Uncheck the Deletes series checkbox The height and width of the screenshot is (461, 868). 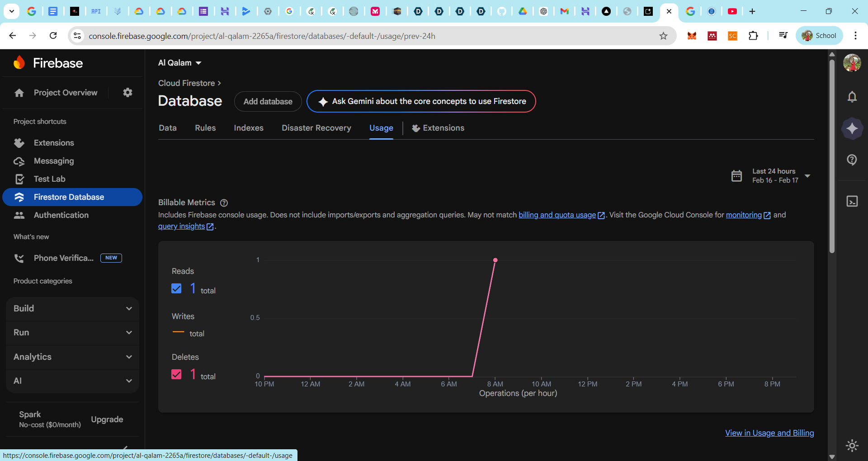tap(177, 374)
